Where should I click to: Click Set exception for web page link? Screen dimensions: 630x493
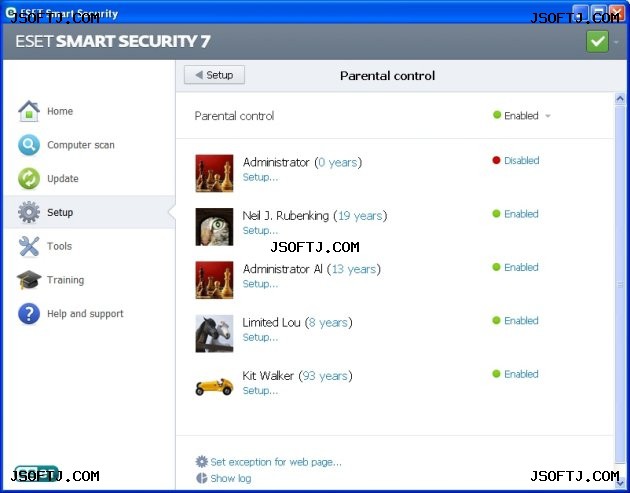[x=276, y=462]
